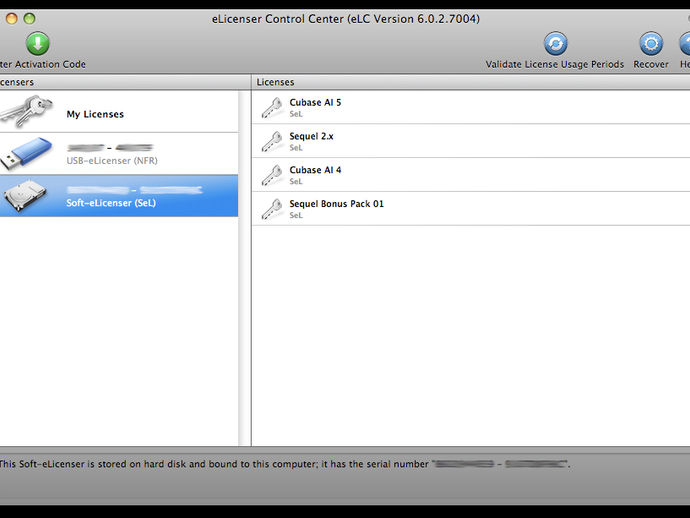This screenshot has width=690, height=518.
Task: Click the eLicensers panel header
Action: coord(125,82)
